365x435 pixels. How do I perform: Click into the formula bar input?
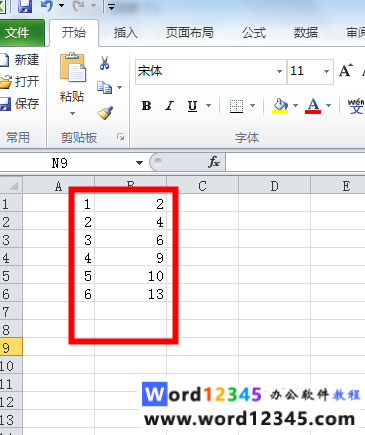[295, 163]
